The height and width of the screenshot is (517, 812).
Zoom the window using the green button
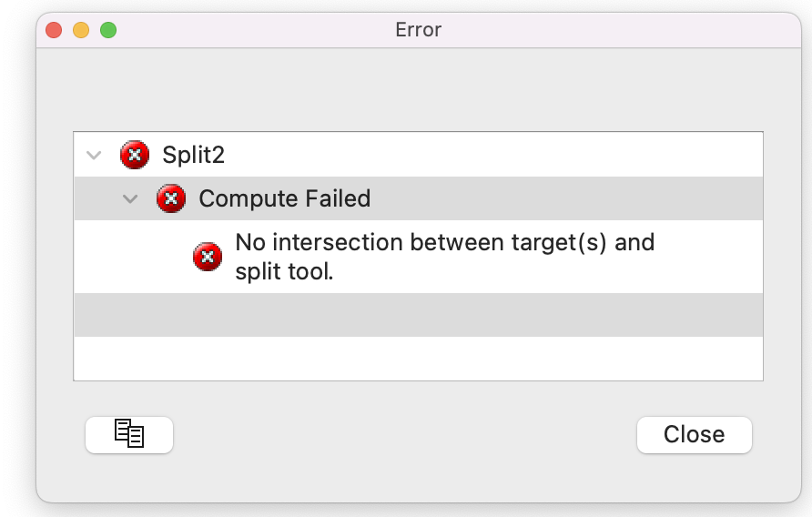pos(108,30)
